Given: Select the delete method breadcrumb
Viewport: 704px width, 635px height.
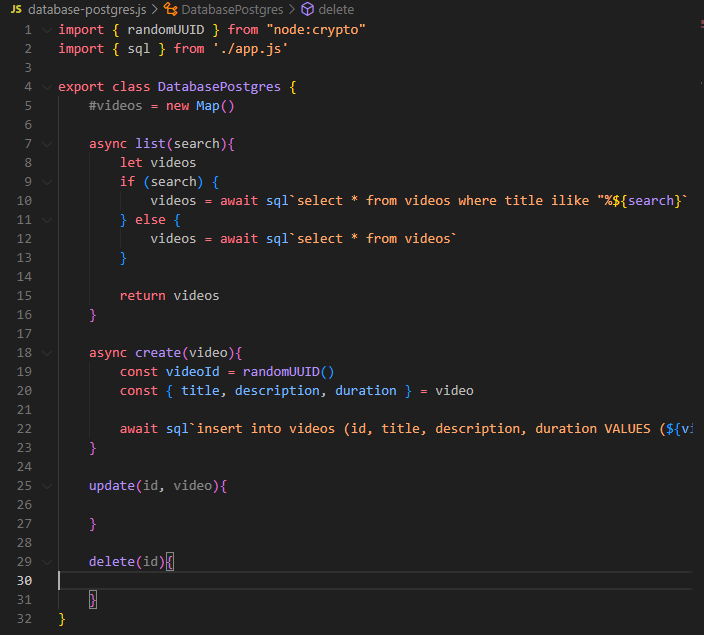Looking at the screenshot, I should coord(336,9).
